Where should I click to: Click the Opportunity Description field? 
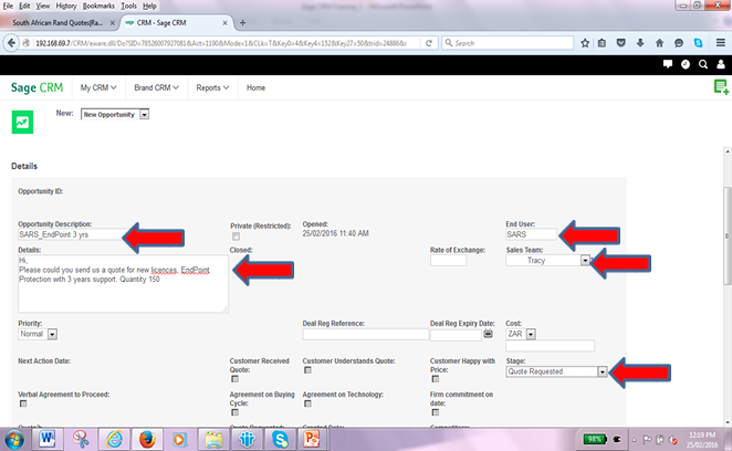point(72,234)
